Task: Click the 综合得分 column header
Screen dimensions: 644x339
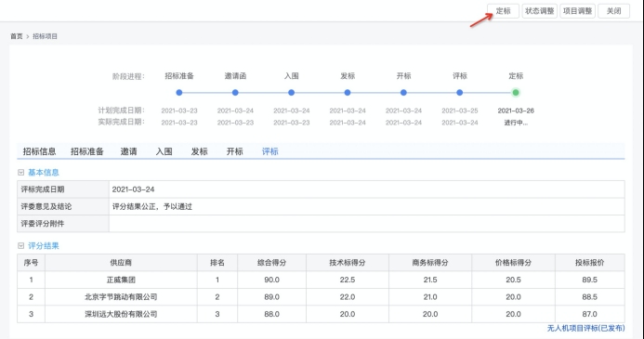Action: pos(271,263)
